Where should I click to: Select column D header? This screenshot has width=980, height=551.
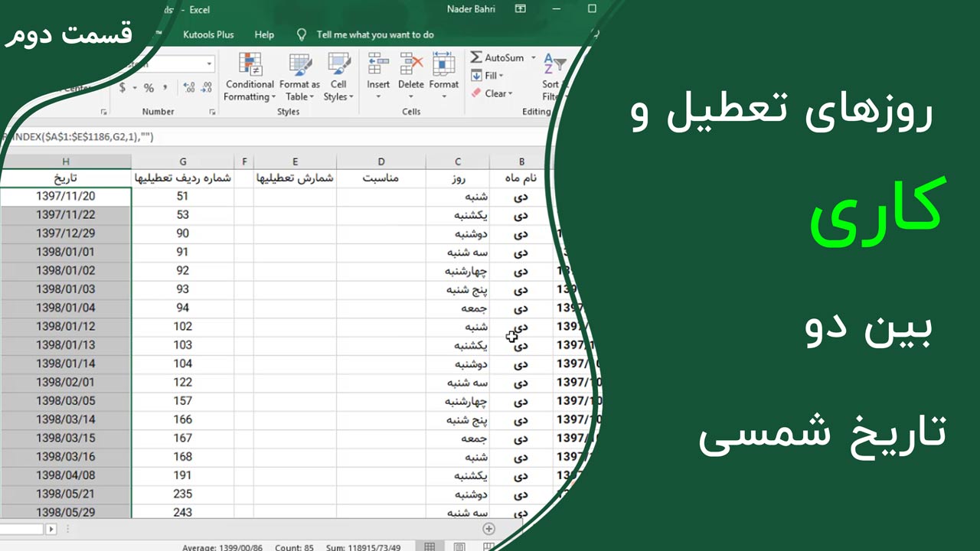[381, 161]
